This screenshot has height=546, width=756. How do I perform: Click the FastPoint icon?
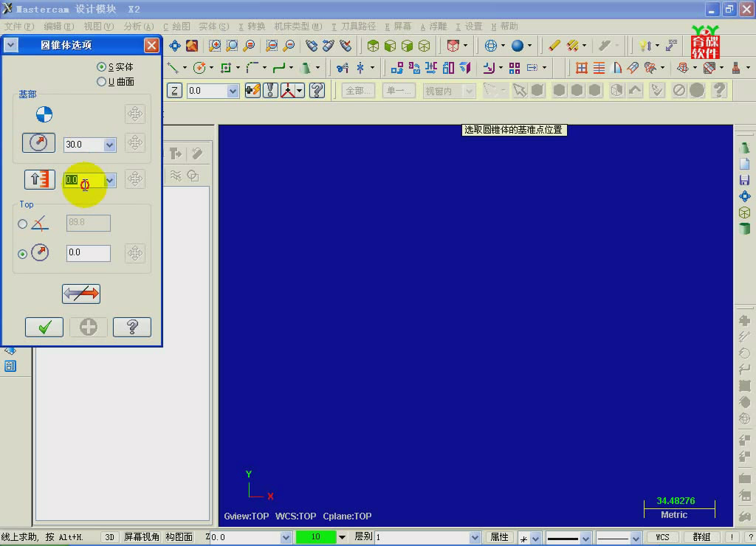(252, 90)
